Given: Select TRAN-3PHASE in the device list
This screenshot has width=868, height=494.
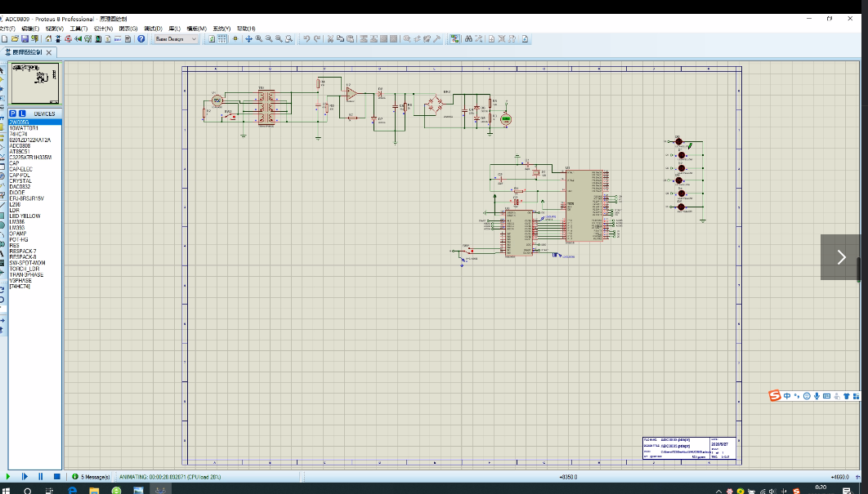Looking at the screenshot, I should (35, 275).
